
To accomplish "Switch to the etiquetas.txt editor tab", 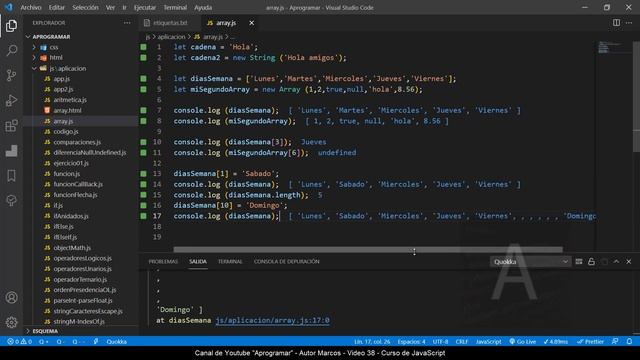I will (x=170, y=23).
